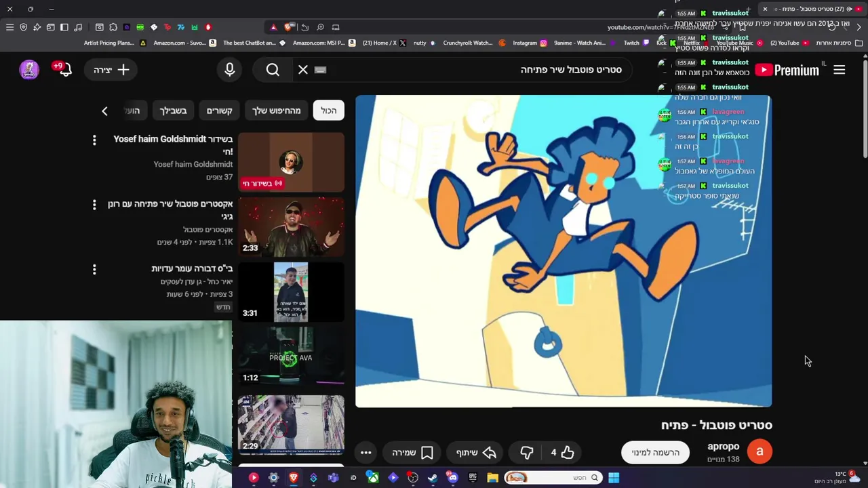The image size is (868, 488).
Task: Click the 'שיתוף' share button
Action: click(475, 452)
